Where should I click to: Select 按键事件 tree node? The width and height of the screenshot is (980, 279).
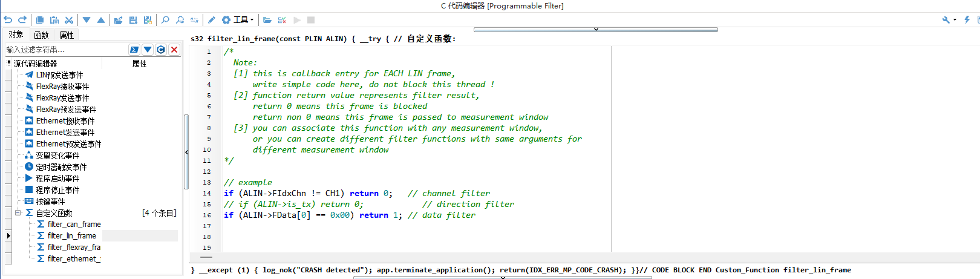pos(50,202)
